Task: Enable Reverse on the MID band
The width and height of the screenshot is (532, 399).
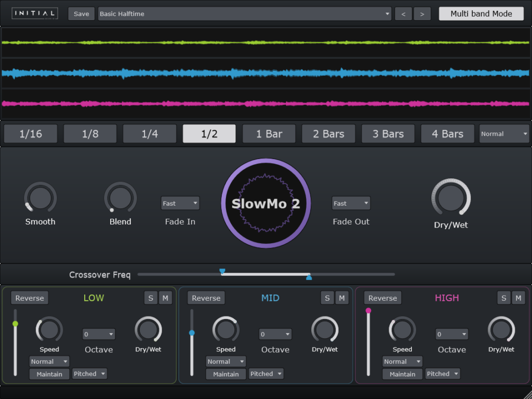Action: [x=206, y=298]
